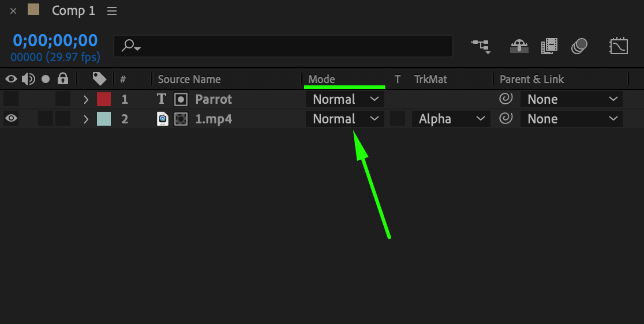The image size is (644, 324).
Task: Click the search magnifier icon
Action: coord(130,46)
